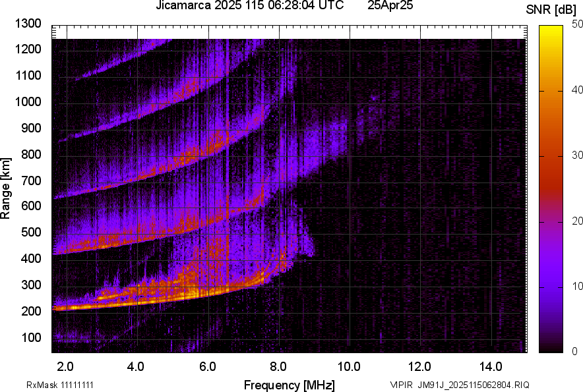This screenshot has height=392, width=583.
Task: Click the frequency tick label '10.0'
Action: [x=349, y=367]
